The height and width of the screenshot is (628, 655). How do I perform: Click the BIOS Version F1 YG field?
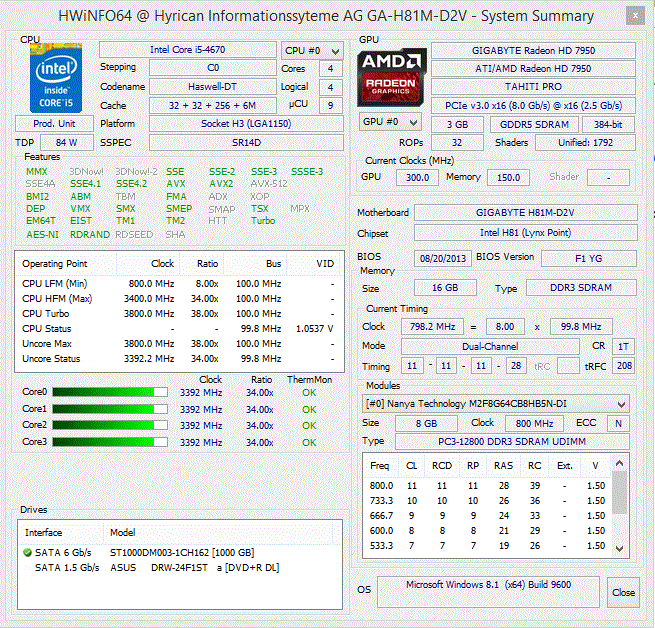pyautogui.click(x=589, y=259)
